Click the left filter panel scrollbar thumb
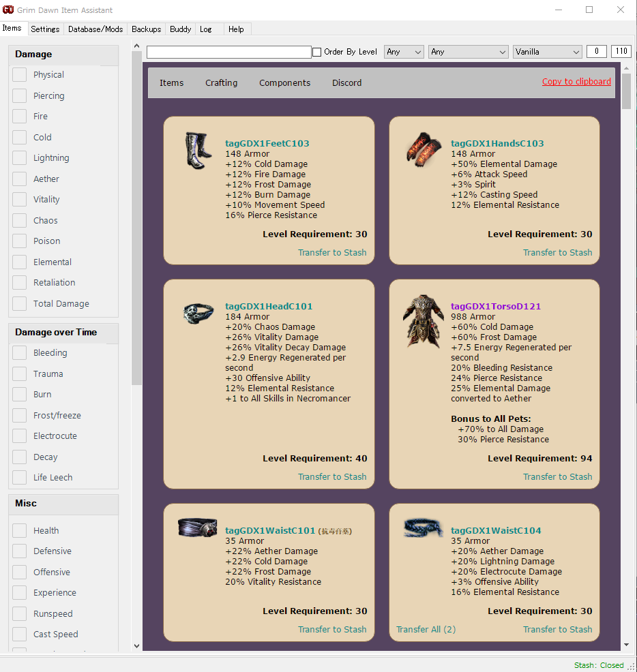Image resolution: width=637 pixels, height=672 pixels. click(x=136, y=218)
